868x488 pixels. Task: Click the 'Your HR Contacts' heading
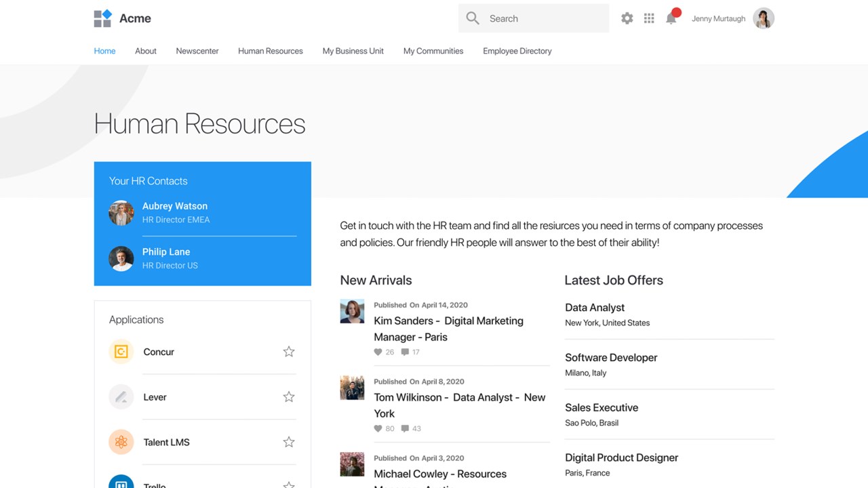point(149,181)
